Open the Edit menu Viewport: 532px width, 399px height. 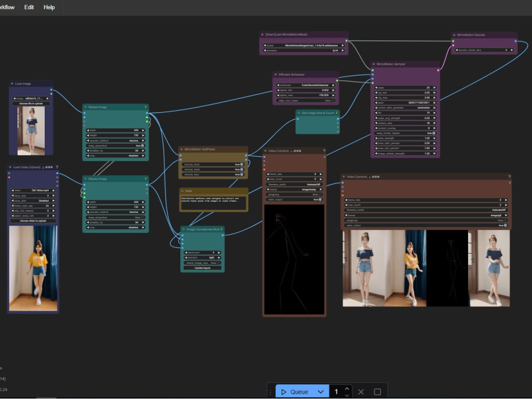click(29, 7)
